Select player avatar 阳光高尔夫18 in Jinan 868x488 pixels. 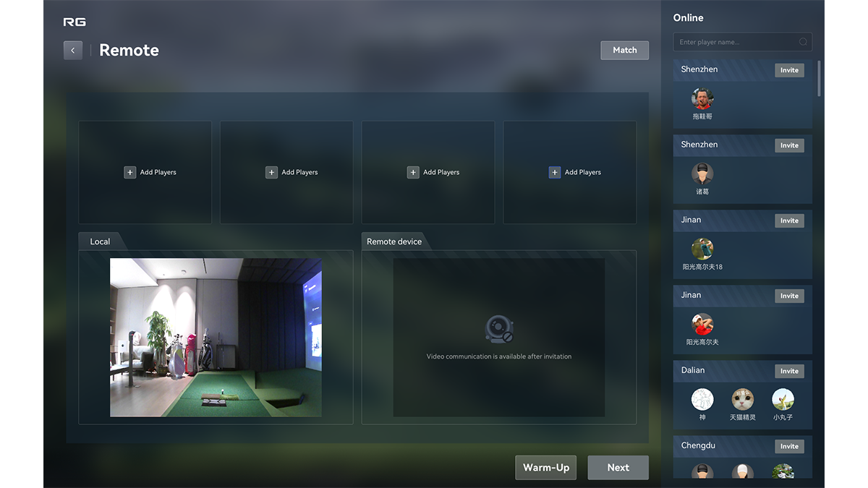point(702,249)
